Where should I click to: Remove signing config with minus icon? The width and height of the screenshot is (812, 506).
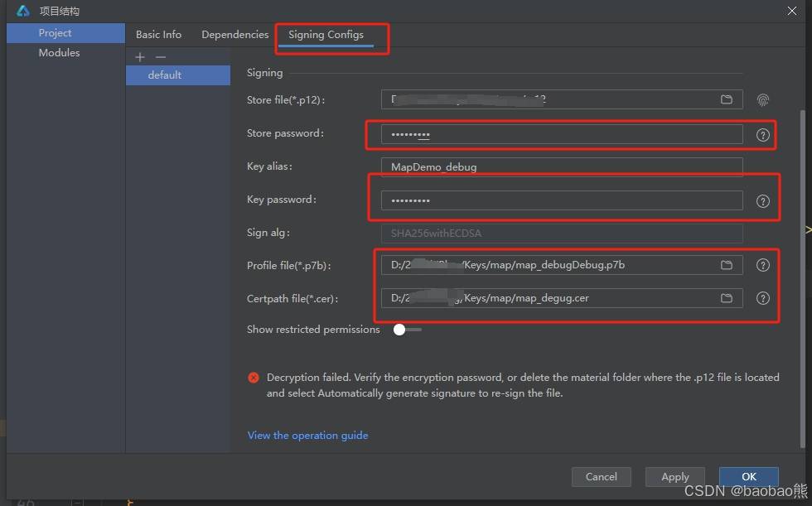(161, 57)
